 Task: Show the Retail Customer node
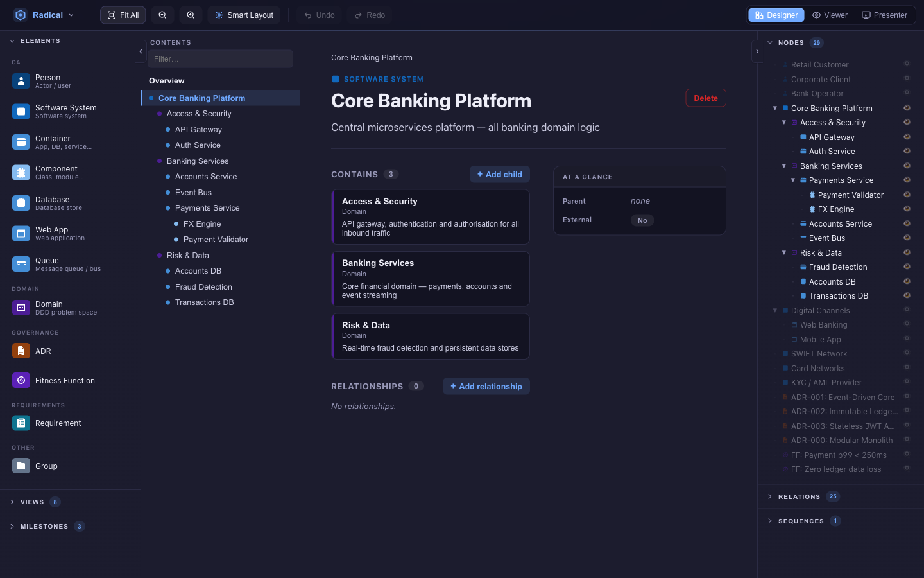[907, 64]
